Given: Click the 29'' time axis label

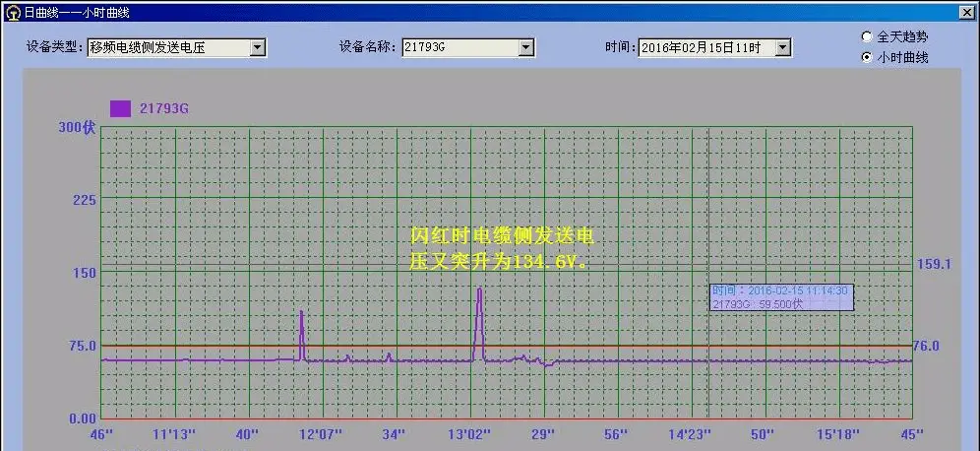Looking at the screenshot, I should click(542, 434).
